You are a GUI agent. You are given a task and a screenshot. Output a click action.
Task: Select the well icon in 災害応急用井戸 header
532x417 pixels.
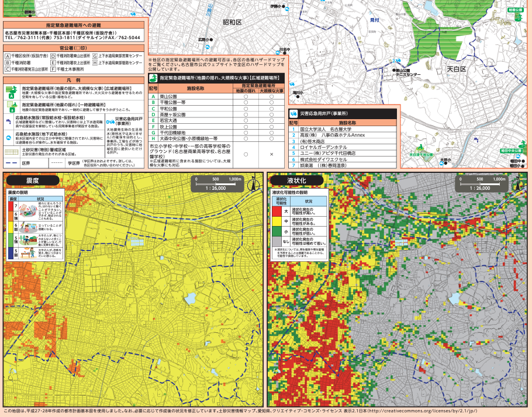pos(293,114)
